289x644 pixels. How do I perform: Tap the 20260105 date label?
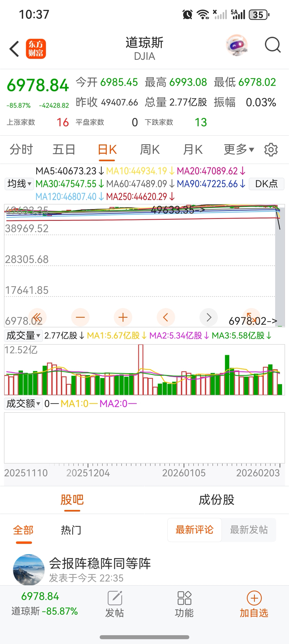184,473
